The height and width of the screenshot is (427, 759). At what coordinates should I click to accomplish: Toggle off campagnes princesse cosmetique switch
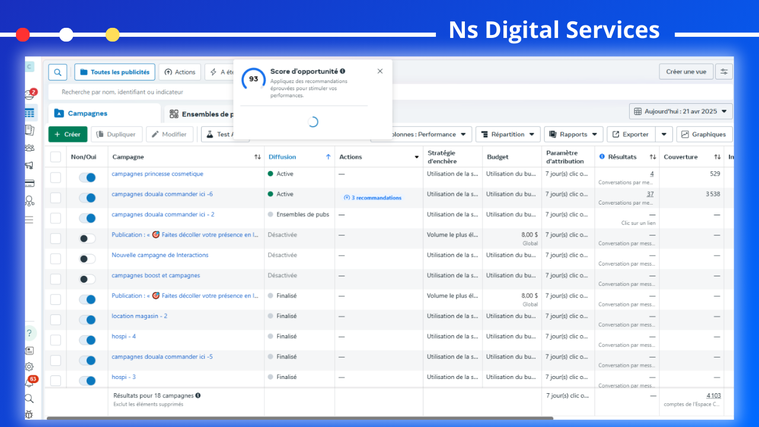[88, 178]
